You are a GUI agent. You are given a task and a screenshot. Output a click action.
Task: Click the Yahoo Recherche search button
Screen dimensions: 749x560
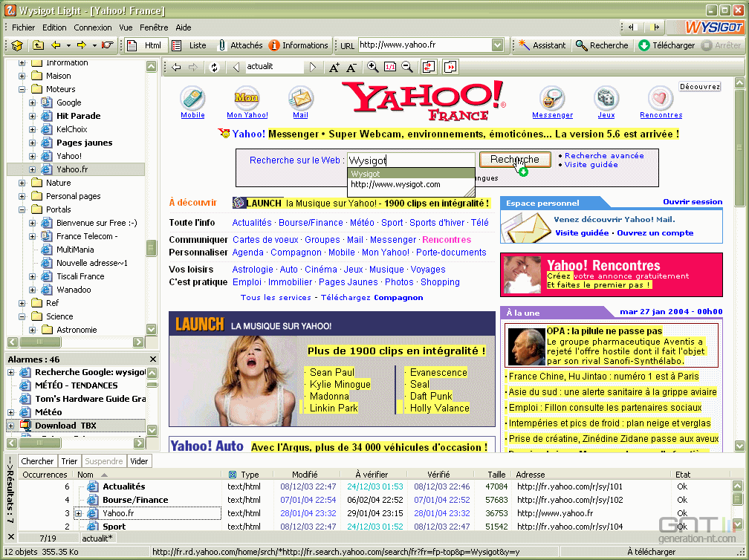514,160
